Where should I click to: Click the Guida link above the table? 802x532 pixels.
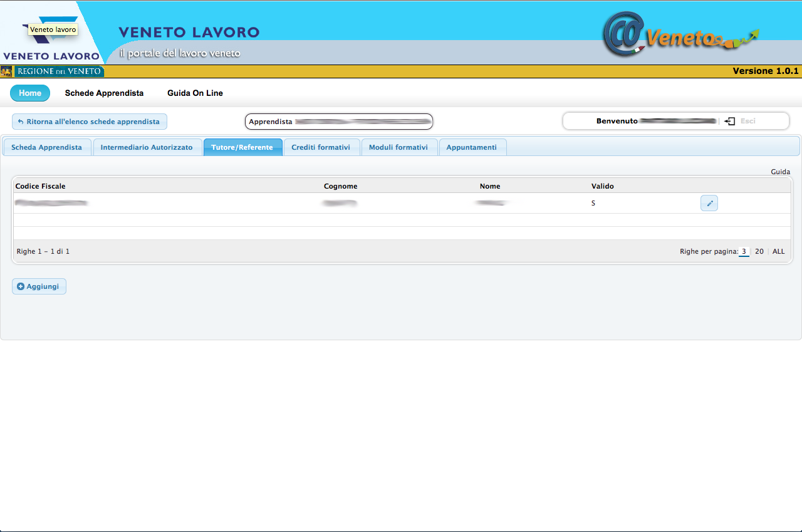780,172
